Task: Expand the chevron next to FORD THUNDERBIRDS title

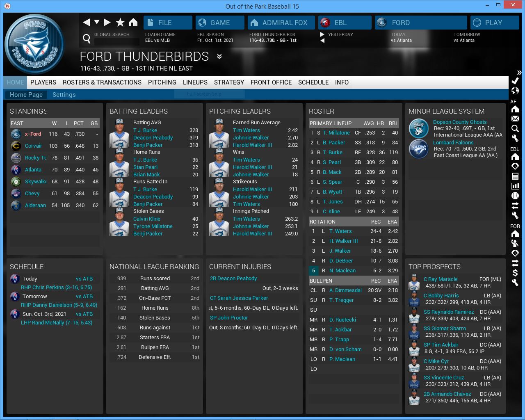Action: click(x=219, y=57)
